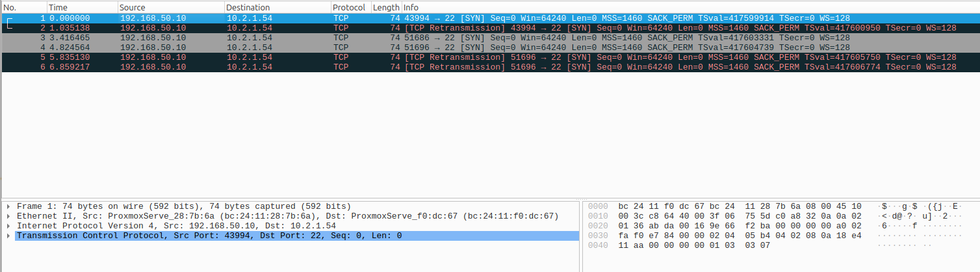Expand the Internet Protocol Version 4 row
The image size is (980, 272).
tap(8, 226)
